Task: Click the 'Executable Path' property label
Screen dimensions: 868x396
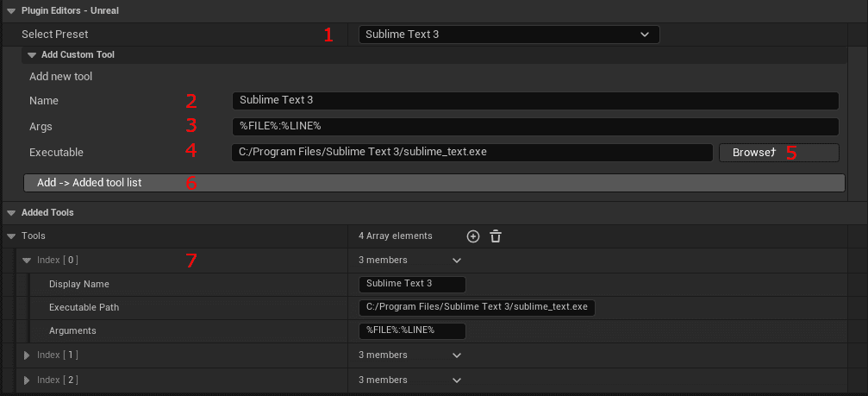Action: (x=84, y=307)
